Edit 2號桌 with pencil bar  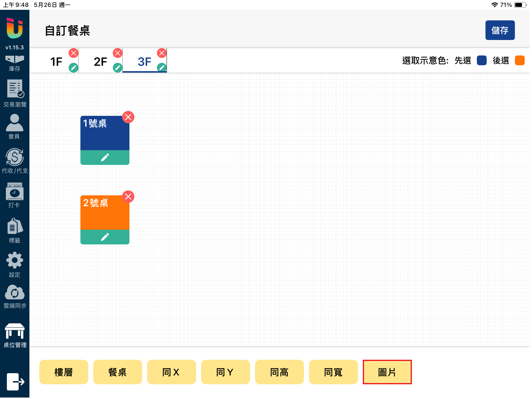pyautogui.click(x=105, y=237)
